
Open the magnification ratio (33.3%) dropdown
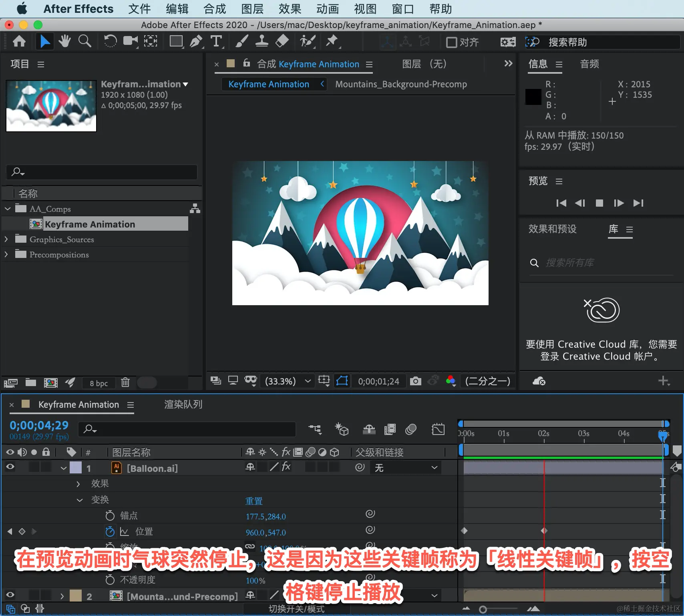(x=288, y=381)
